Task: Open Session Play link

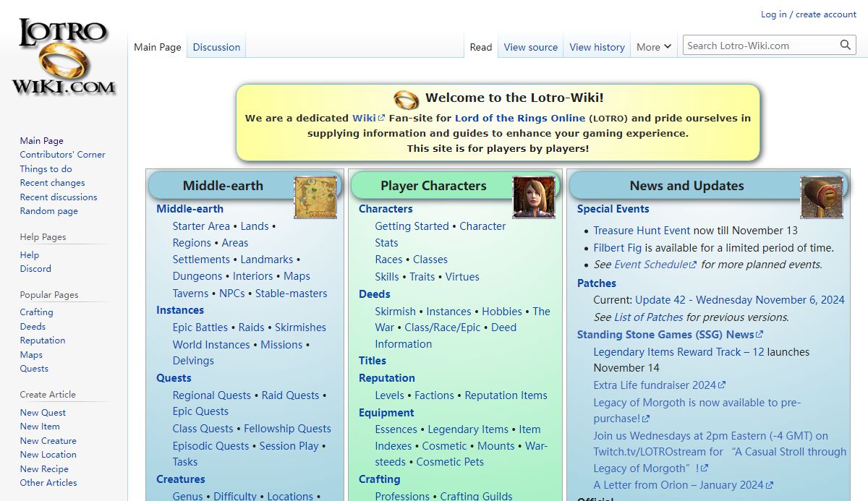Action: tap(289, 446)
